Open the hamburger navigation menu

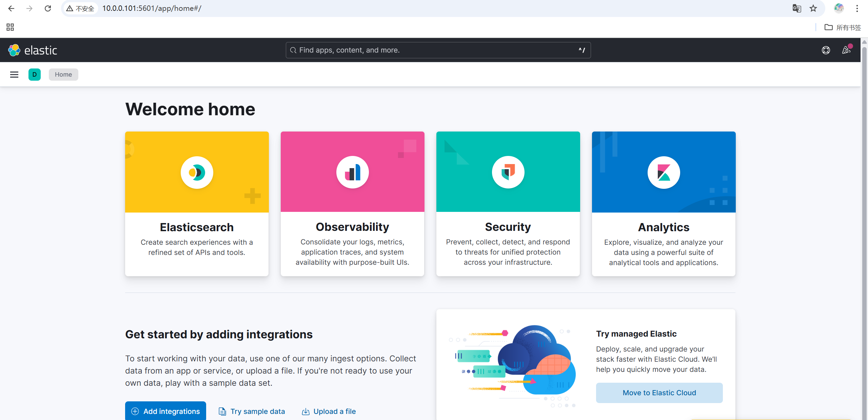click(14, 75)
